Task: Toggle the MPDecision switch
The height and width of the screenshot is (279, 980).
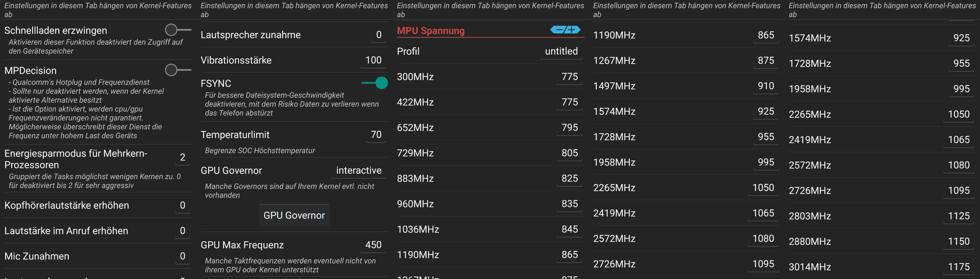Action: coord(178,70)
